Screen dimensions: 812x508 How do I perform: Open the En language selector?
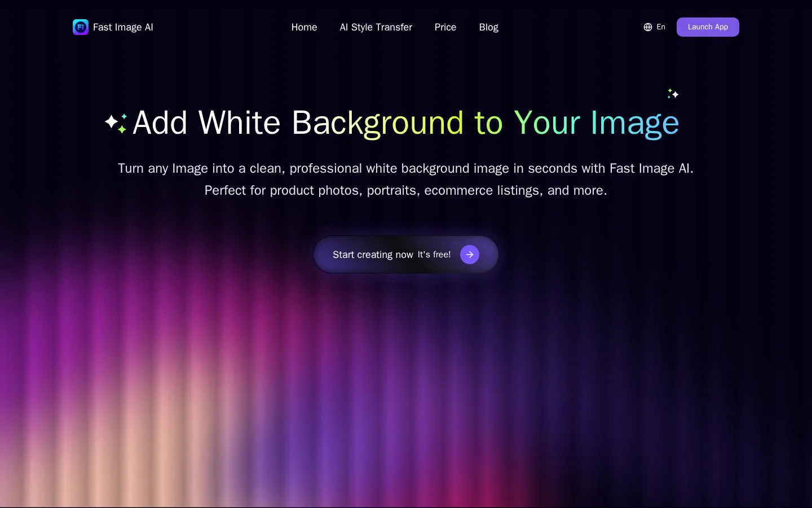coord(655,27)
